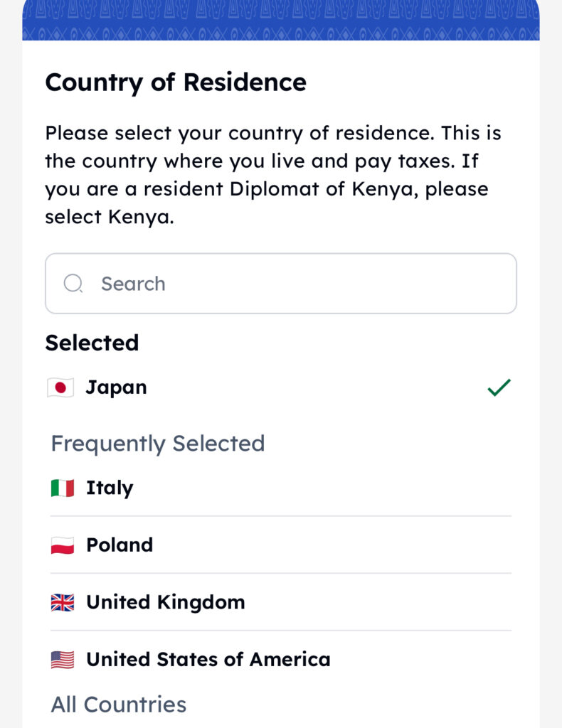Toggle the green checkmark beside Japan
562x728 pixels.
tap(499, 387)
